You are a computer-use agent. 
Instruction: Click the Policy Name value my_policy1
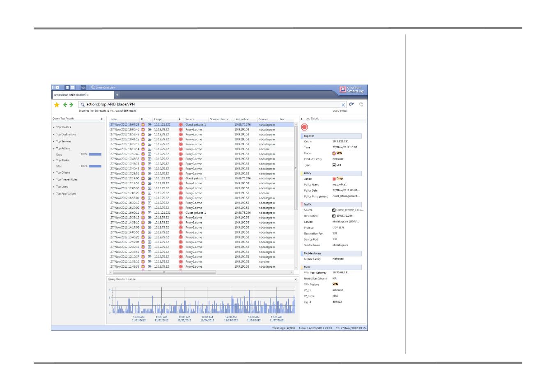point(340,185)
